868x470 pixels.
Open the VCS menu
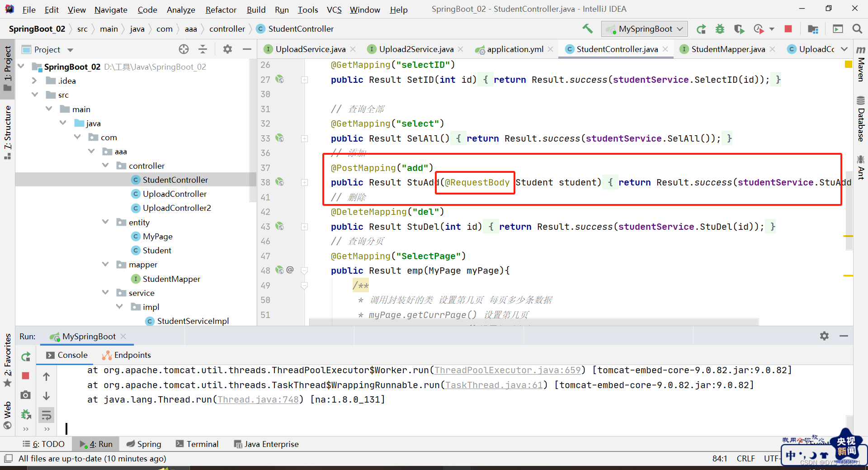click(334, 9)
